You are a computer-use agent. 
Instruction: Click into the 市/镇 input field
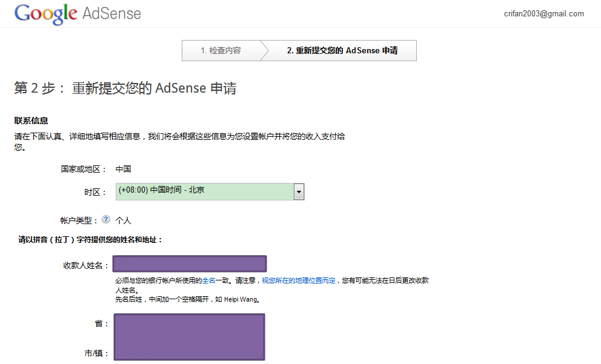click(x=190, y=351)
